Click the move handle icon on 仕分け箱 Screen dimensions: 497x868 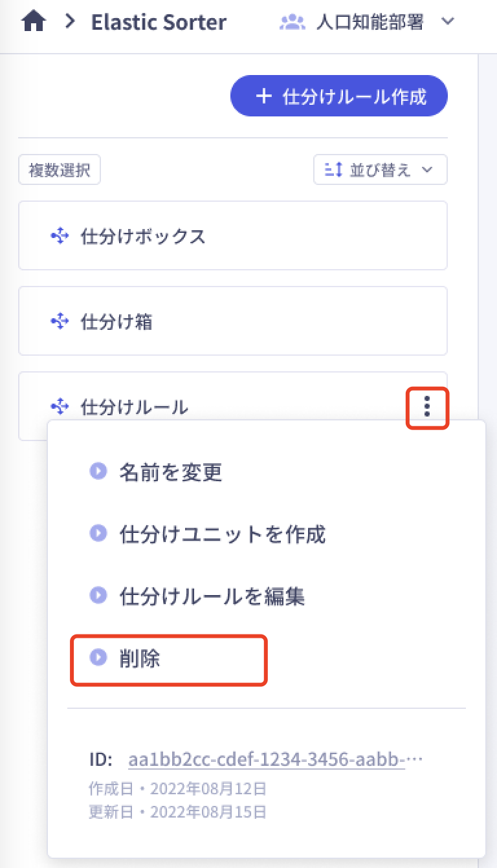[60, 320]
